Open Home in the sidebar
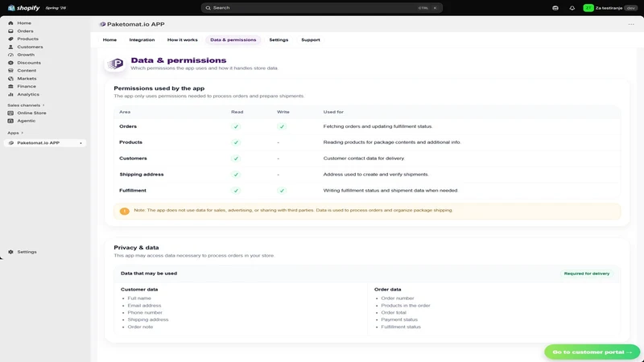Viewport: 644px width, 362px height. coord(24,23)
